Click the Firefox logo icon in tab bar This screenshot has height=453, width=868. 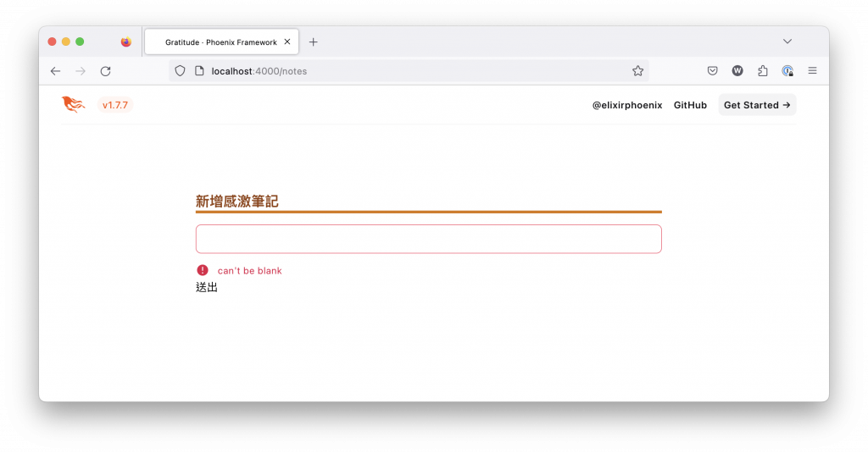(126, 42)
